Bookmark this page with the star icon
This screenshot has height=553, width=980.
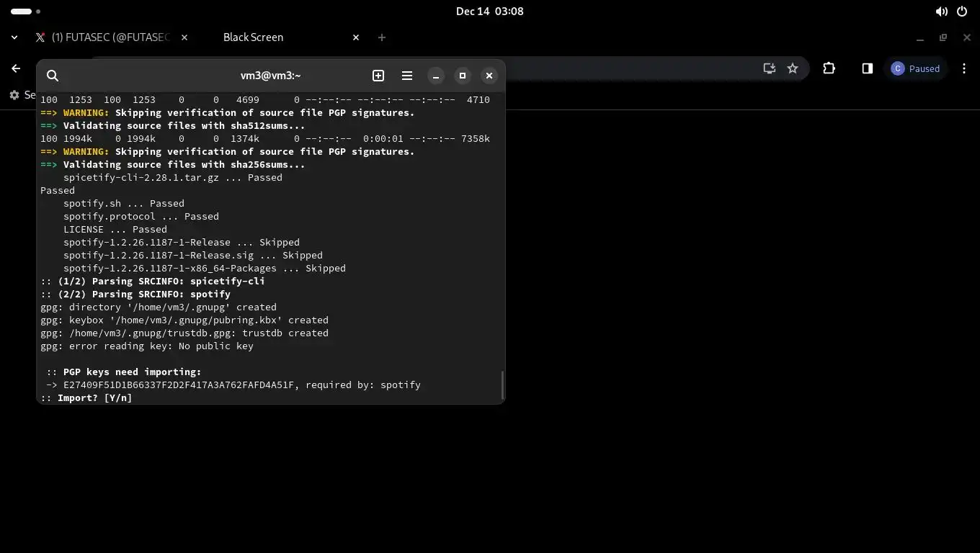click(793, 68)
